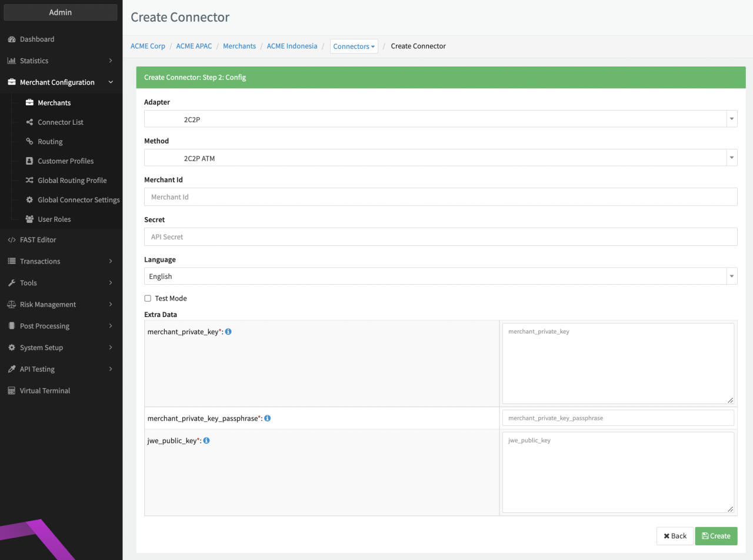Open the Connectors breadcrumb dropdown
Image resolution: width=753 pixels, height=560 pixels.
coord(354,46)
